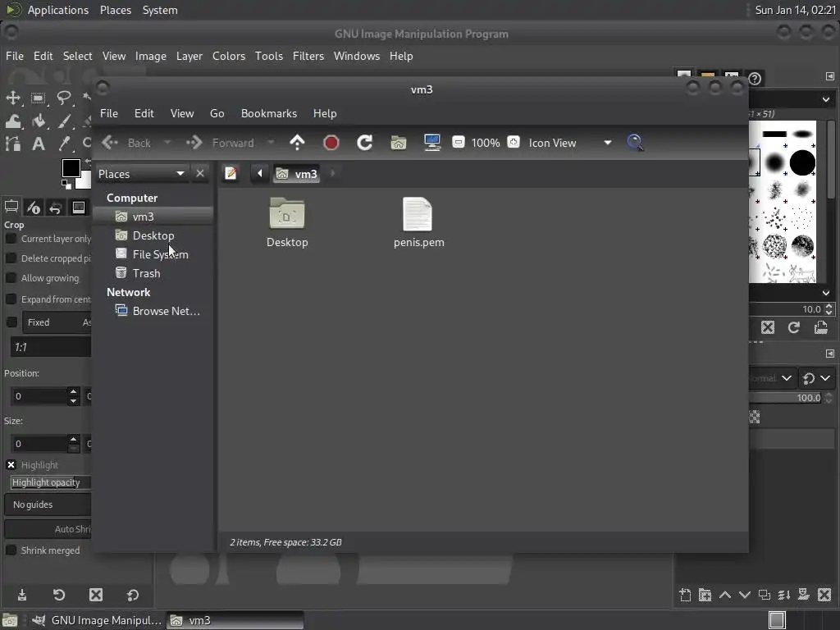This screenshot has width=840, height=630.
Task: Switch to GNU Image Manipulation taskbar item
Action: [97, 620]
